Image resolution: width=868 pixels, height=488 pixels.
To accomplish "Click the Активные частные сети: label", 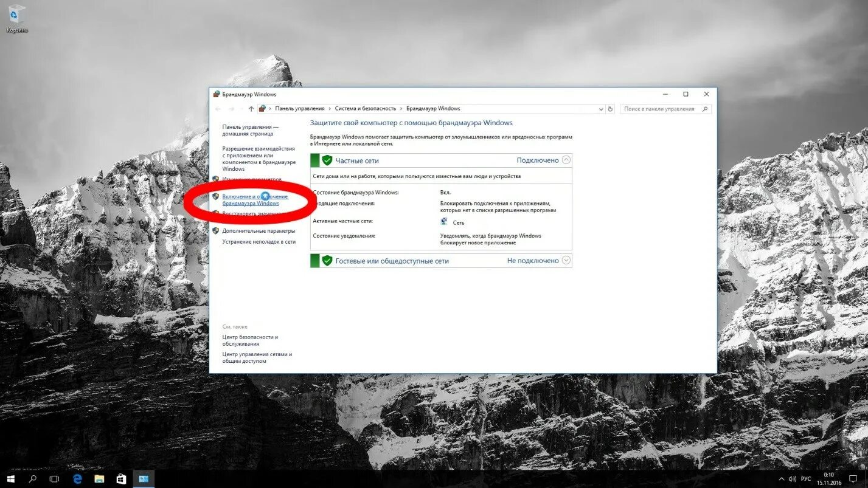I will point(343,221).
